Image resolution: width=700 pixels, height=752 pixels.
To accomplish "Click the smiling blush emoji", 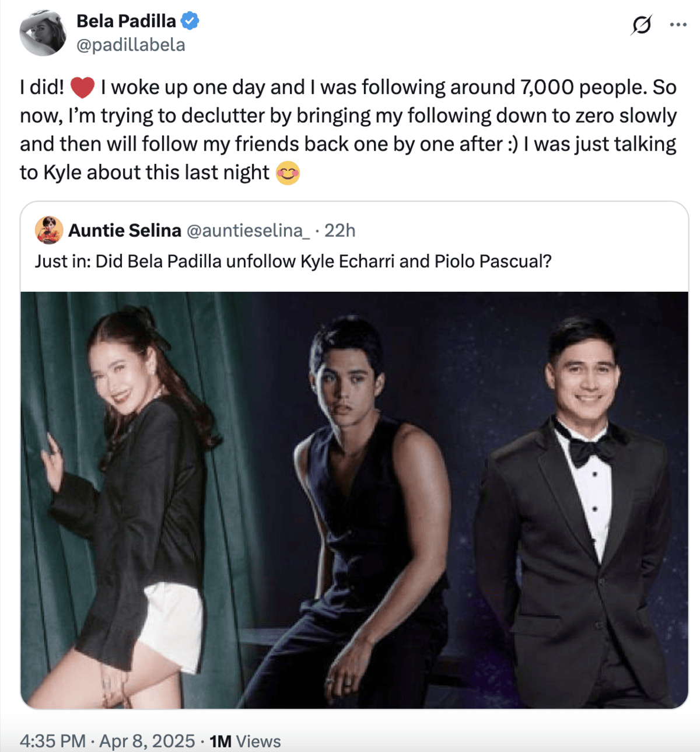I will (x=288, y=173).
